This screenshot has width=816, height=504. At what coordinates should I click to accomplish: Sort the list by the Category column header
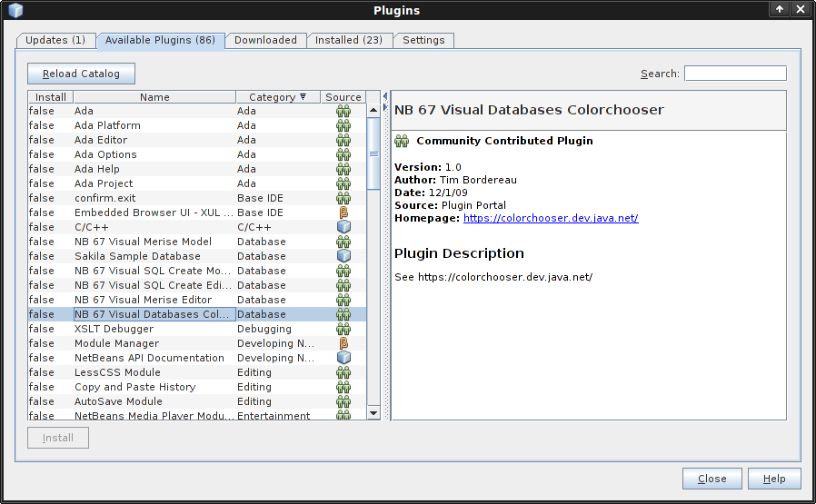[x=278, y=97]
